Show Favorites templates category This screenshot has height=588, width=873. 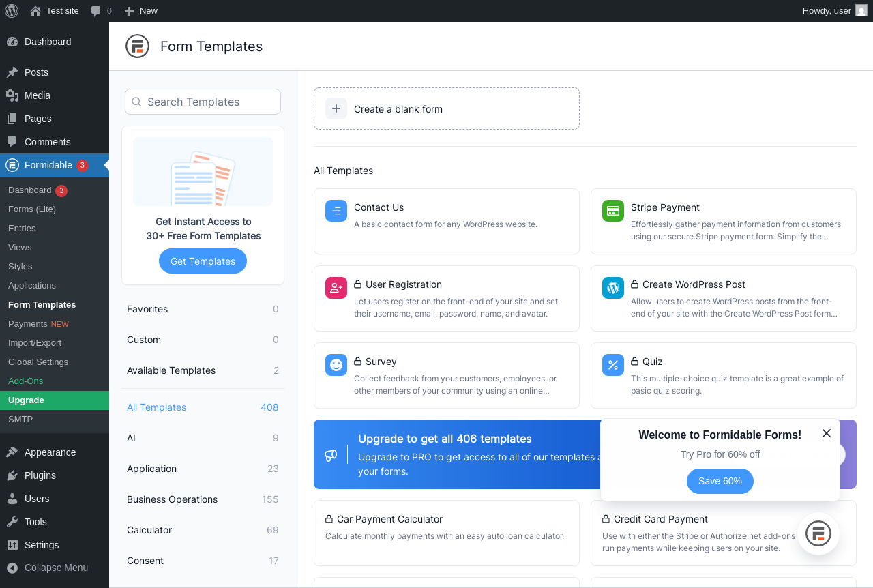[x=203, y=309]
